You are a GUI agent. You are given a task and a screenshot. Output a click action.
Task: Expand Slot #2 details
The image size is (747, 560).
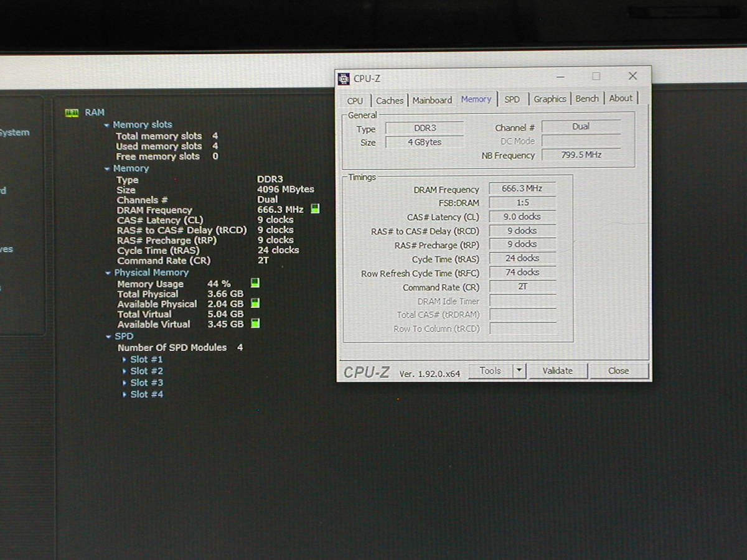pos(125,371)
